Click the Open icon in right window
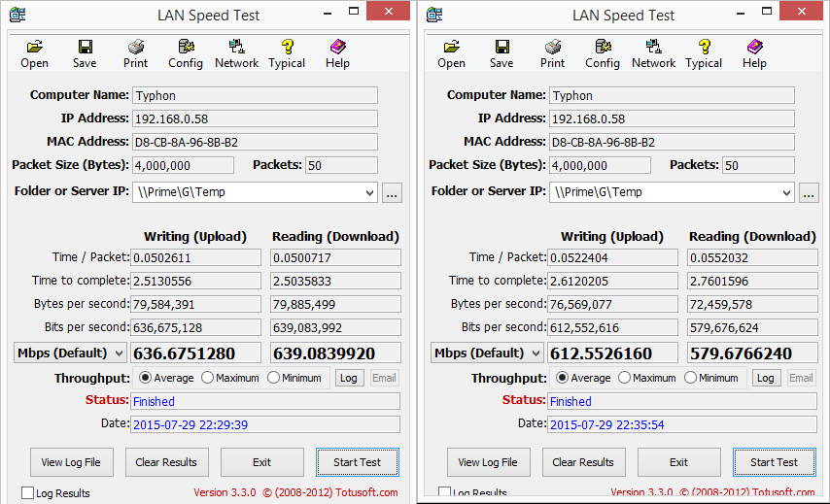 coord(452,53)
